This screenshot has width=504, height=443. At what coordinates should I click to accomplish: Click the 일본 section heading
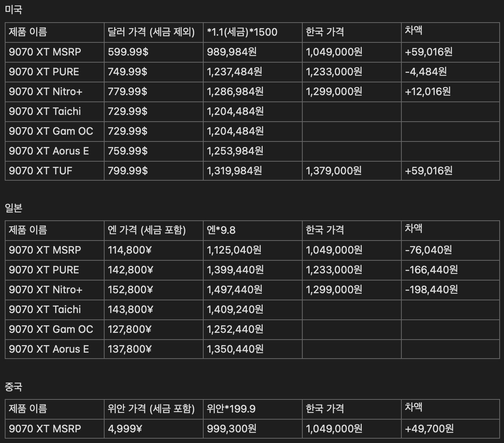13,208
